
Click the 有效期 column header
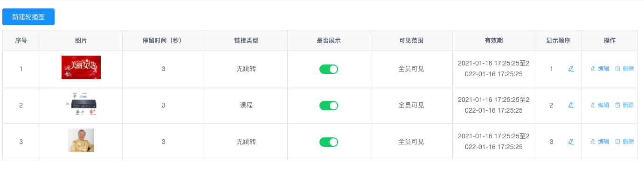pyautogui.click(x=494, y=41)
